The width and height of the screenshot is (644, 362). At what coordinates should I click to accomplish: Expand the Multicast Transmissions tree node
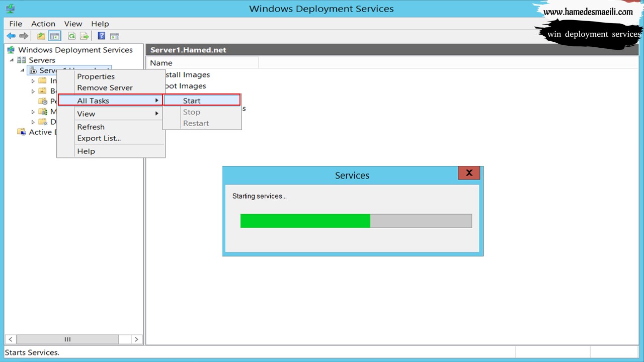tap(33, 112)
